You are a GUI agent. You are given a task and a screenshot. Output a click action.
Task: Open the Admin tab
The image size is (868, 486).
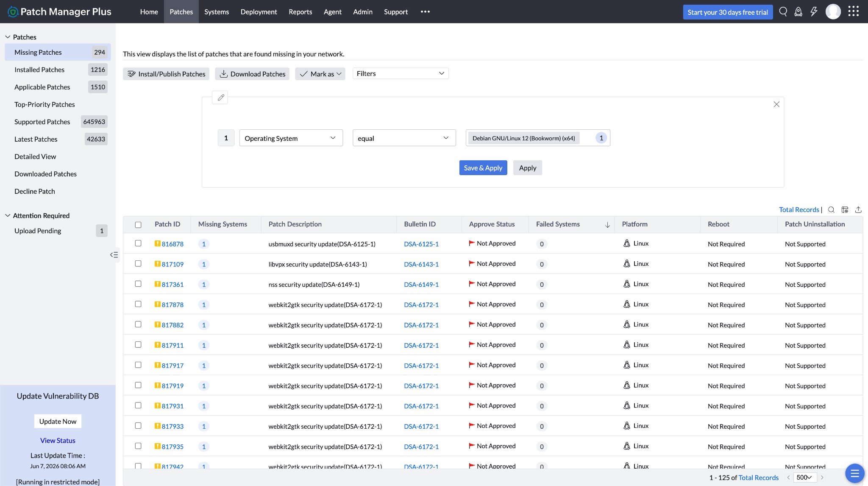click(363, 12)
